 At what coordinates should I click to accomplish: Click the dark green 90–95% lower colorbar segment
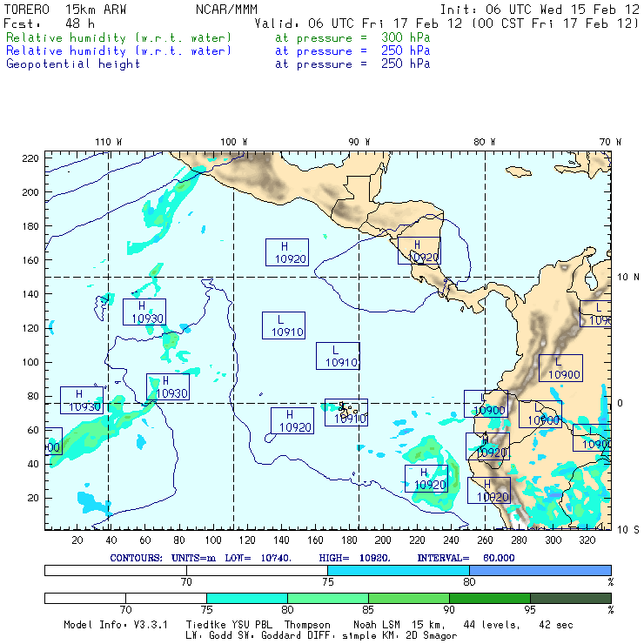tap(490, 598)
